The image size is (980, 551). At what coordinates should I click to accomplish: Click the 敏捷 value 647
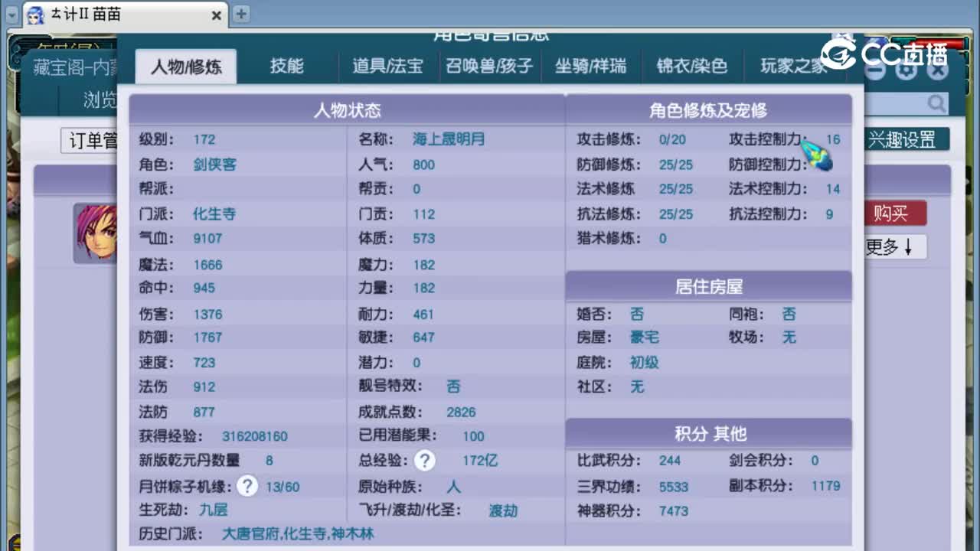pyautogui.click(x=423, y=337)
